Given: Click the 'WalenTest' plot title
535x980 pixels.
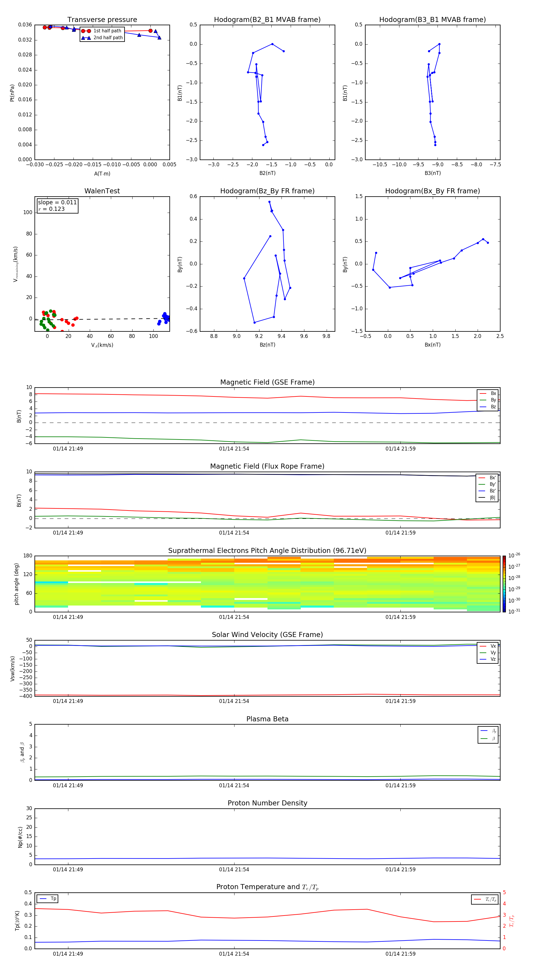Looking at the screenshot, I should (x=102, y=191).
